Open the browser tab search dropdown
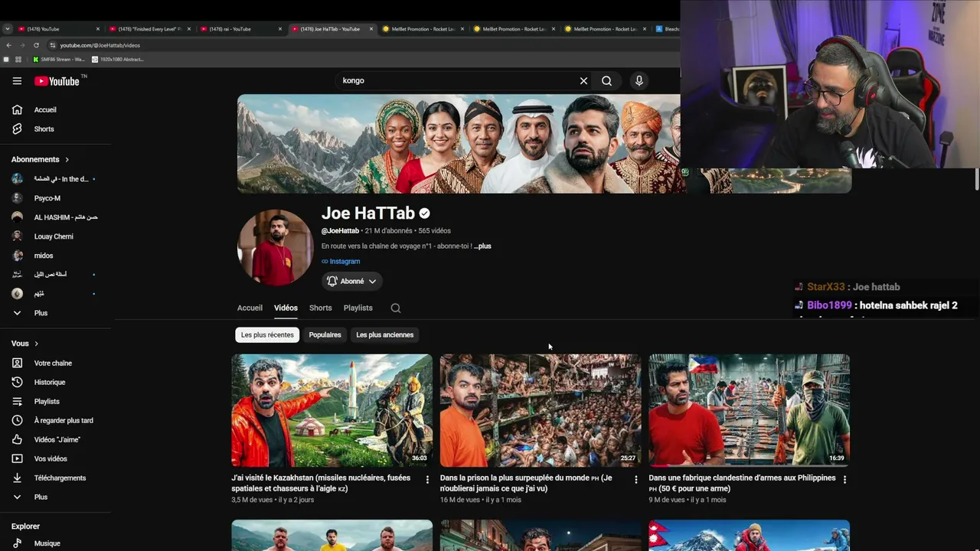 pos(8,29)
